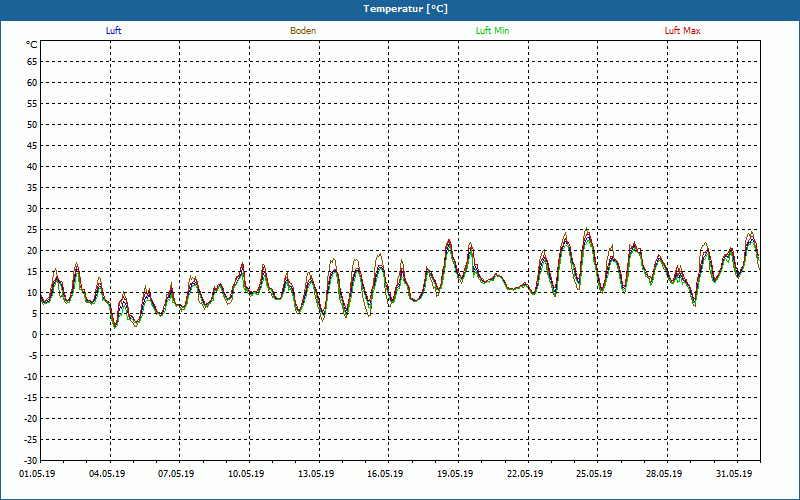
Task: Click the Luft legend label
Action: [x=113, y=31]
